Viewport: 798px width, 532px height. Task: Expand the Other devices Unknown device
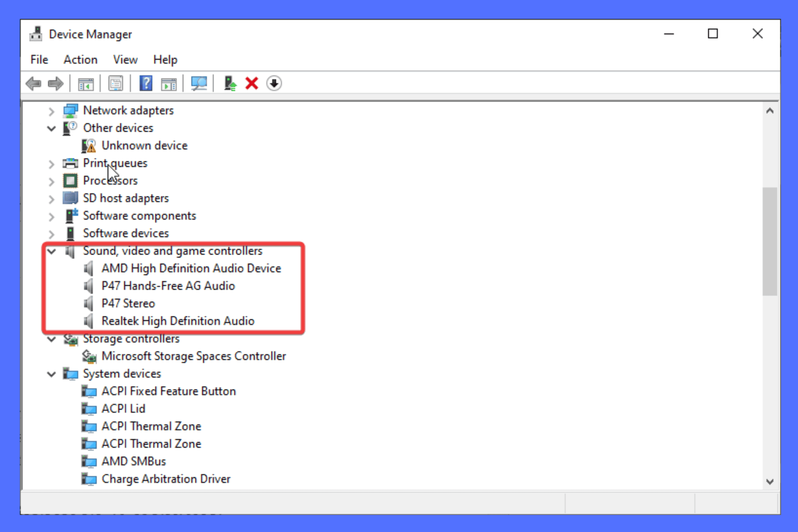tap(144, 145)
